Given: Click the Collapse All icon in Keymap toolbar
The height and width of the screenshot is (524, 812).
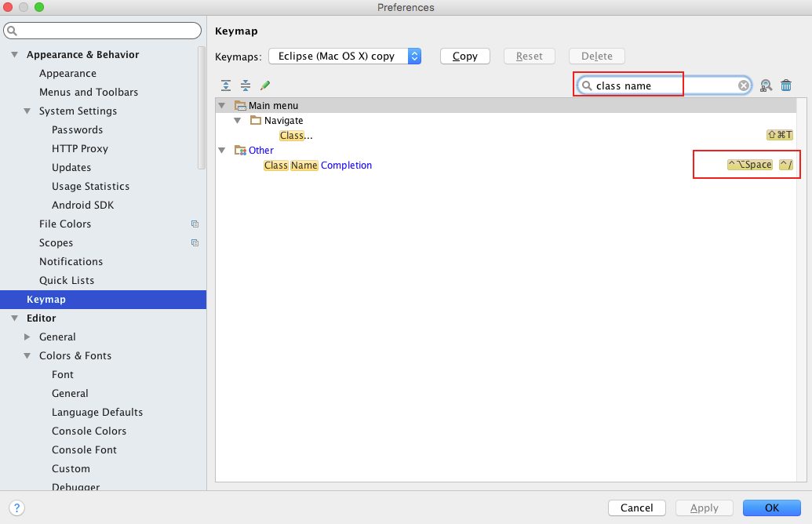Looking at the screenshot, I should point(246,86).
